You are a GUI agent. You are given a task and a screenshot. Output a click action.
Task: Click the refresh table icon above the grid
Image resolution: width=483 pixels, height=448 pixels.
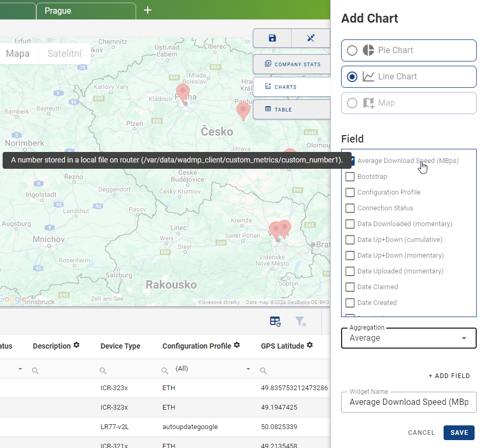click(275, 321)
